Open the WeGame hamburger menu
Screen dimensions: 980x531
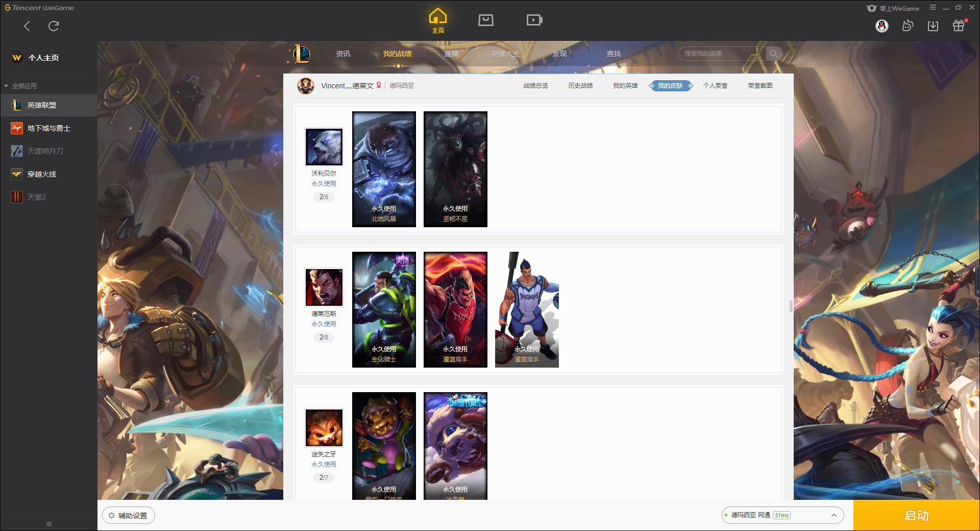tap(933, 8)
